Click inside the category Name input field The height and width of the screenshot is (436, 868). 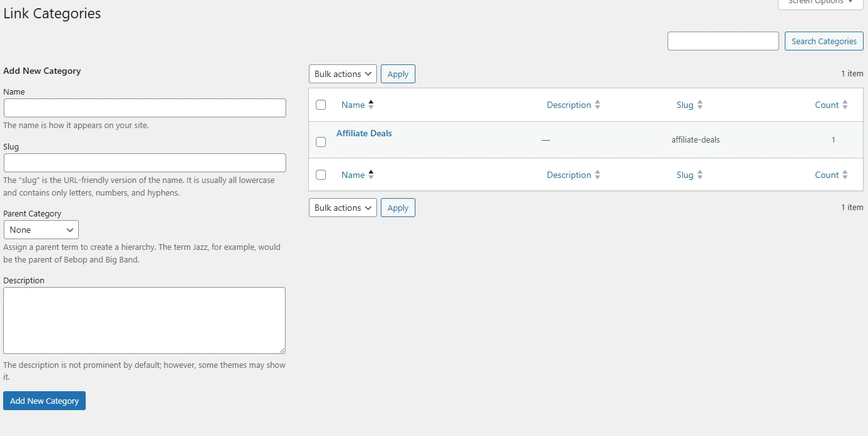(x=144, y=107)
